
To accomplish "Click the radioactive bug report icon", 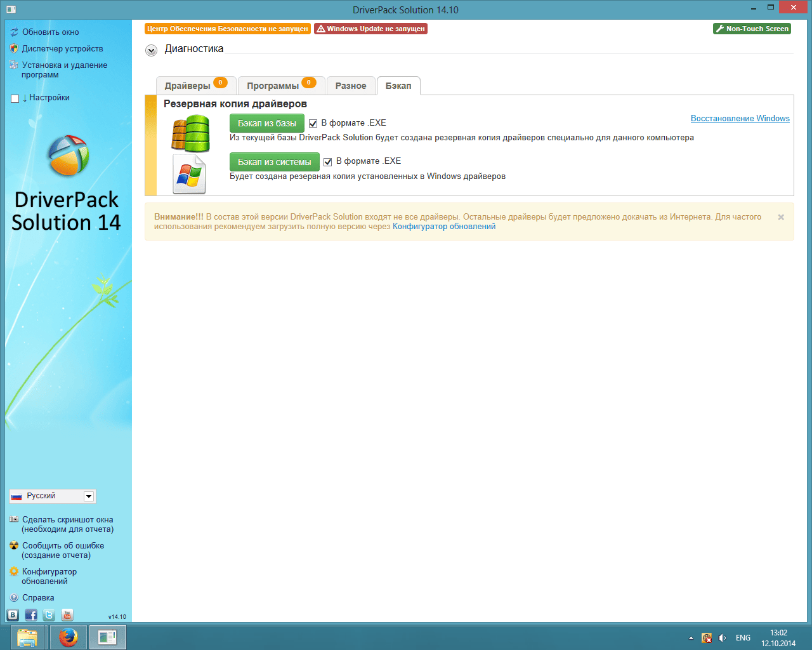I will click(14, 545).
